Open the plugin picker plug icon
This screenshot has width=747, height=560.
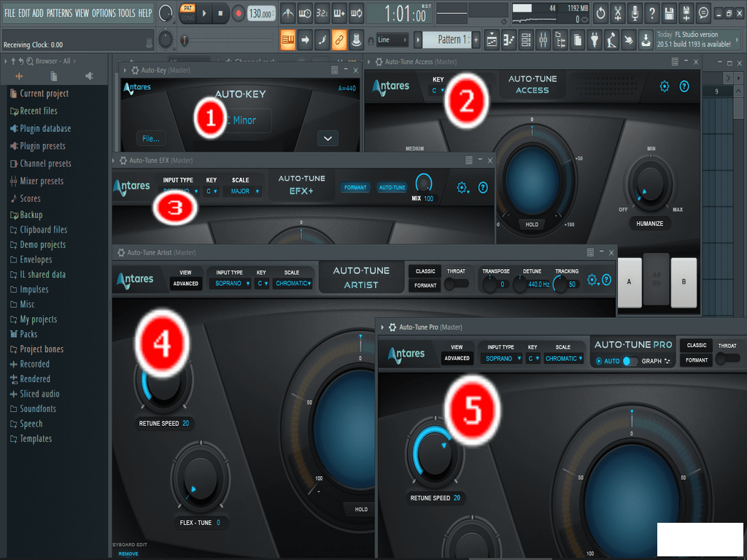pyautogui.click(x=595, y=40)
